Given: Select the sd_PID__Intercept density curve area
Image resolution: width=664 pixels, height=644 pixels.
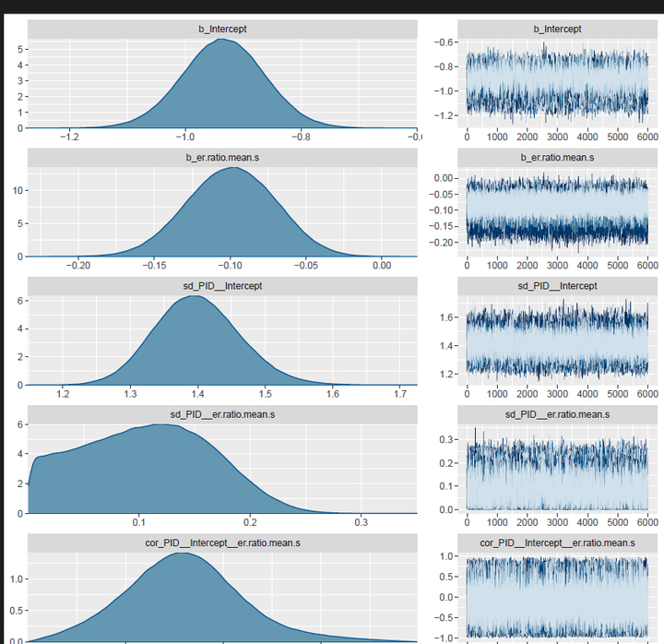Looking at the screenshot, I should point(194,351).
